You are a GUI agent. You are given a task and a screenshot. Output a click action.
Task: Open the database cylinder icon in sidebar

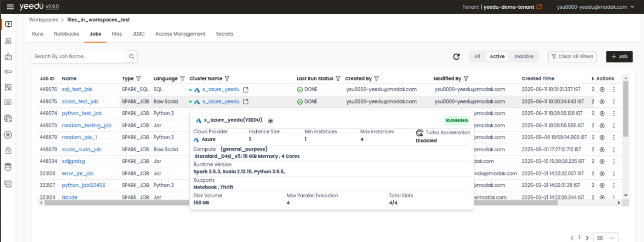[8, 167]
